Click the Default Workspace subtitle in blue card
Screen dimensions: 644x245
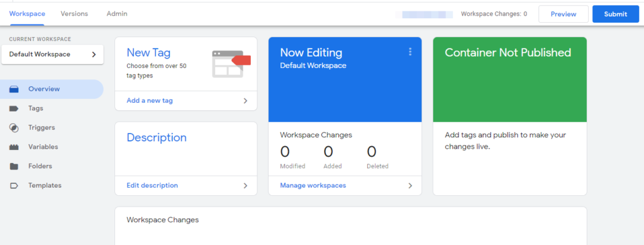313,66
